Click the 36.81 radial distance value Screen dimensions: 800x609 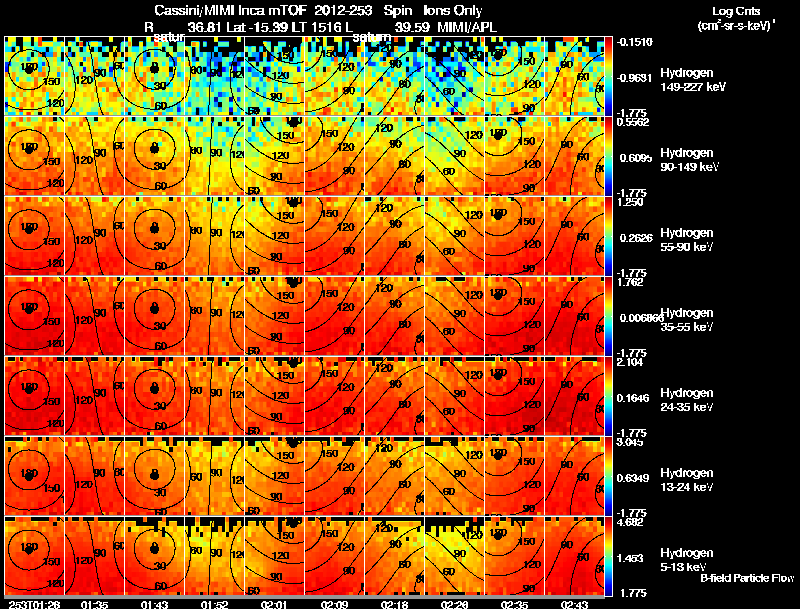[x=205, y=27]
